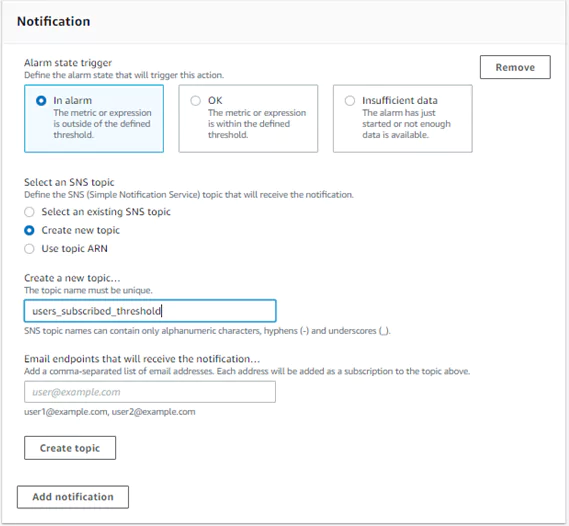The width and height of the screenshot is (569, 526).
Task: Choose the Use topic ARN option
Action: [x=29, y=249]
